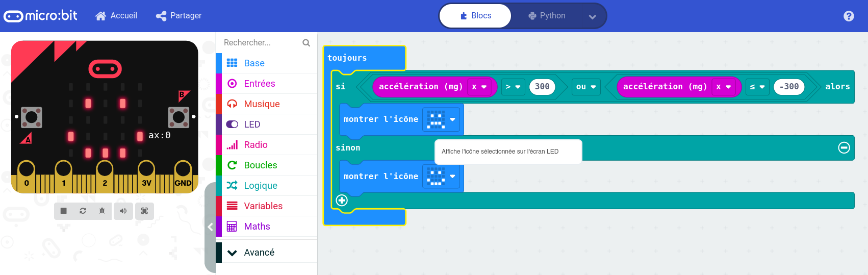The width and height of the screenshot is (868, 275).
Task: Click the alors label on the block
Action: 837,87
